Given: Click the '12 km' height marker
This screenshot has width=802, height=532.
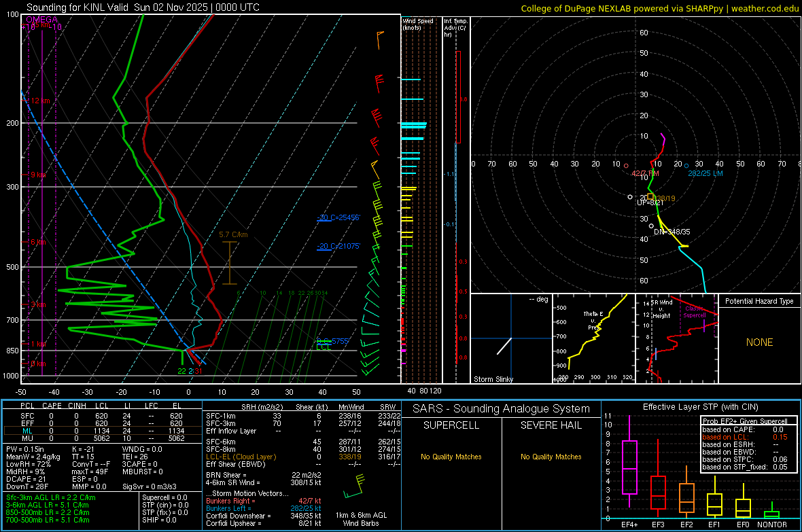Looking at the screenshot, I should tap(40, 101).
